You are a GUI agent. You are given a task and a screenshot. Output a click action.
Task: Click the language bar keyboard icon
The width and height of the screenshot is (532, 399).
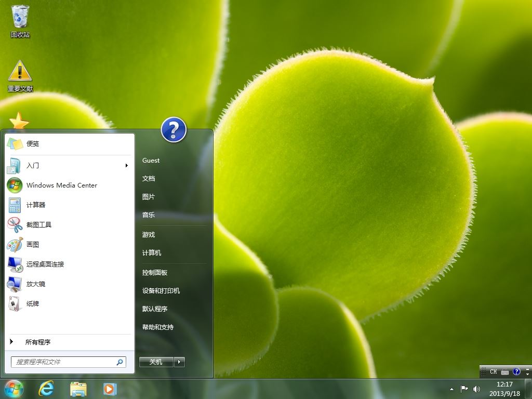click(x=505, y=372)
